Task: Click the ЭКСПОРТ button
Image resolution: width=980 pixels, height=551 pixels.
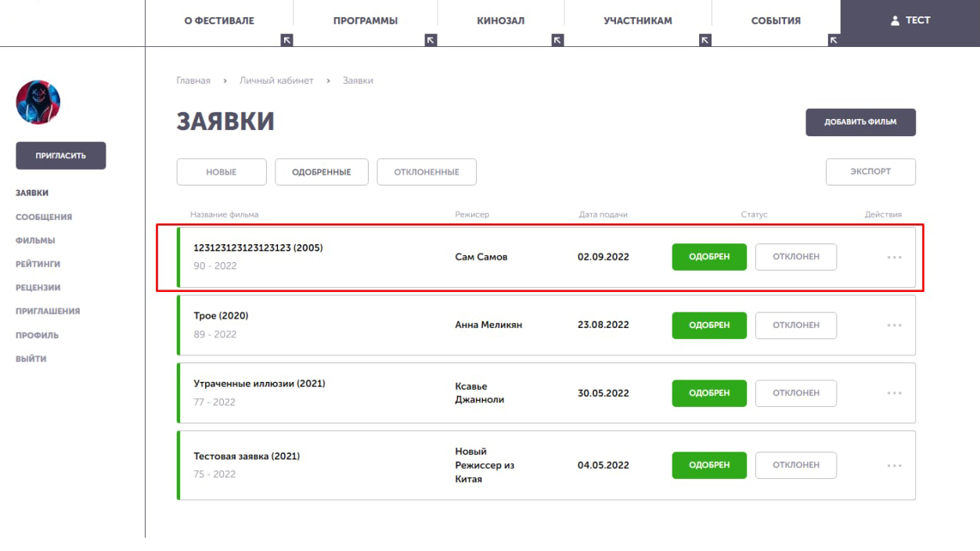Action: tap(870, 172)
